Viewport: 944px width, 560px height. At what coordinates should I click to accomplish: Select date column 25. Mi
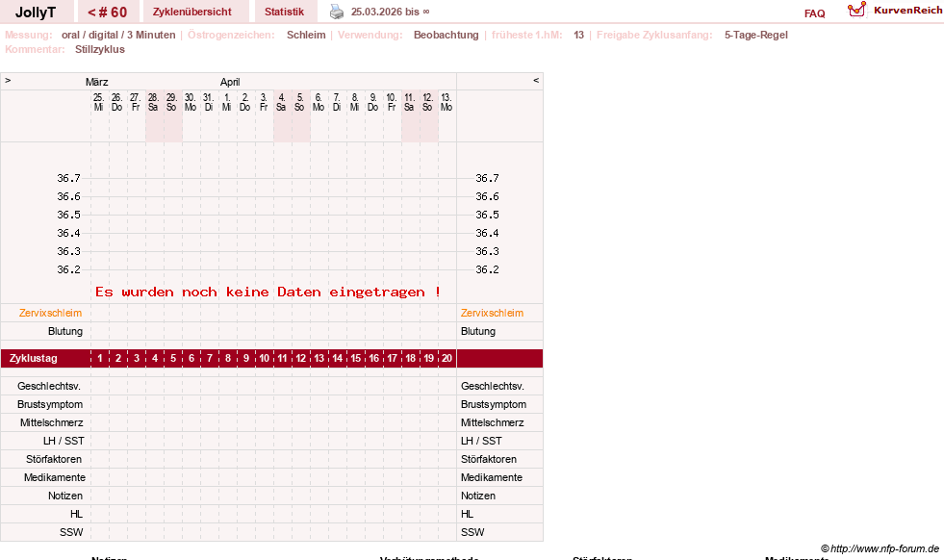(99, 102)
